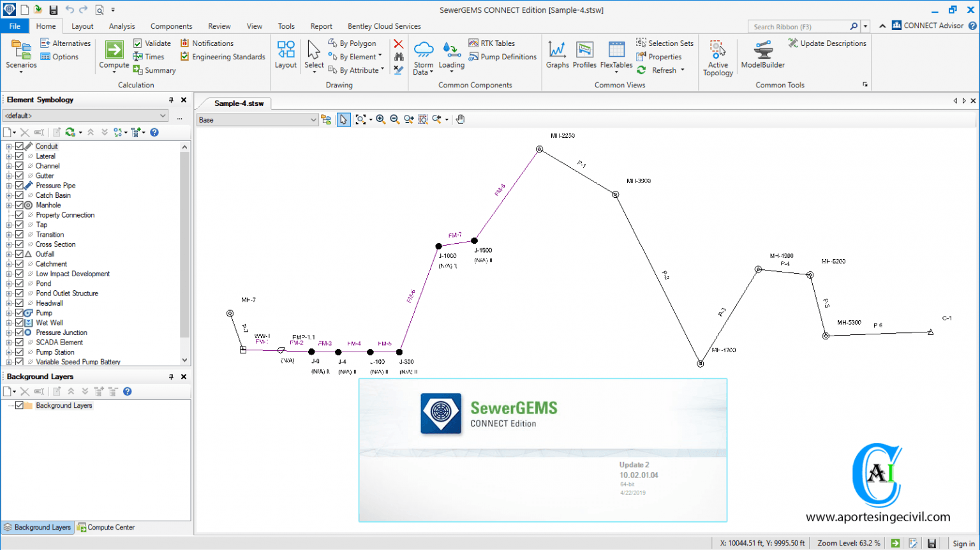Open the Scenarios tool
980x550 pixels.
point(21,55)
